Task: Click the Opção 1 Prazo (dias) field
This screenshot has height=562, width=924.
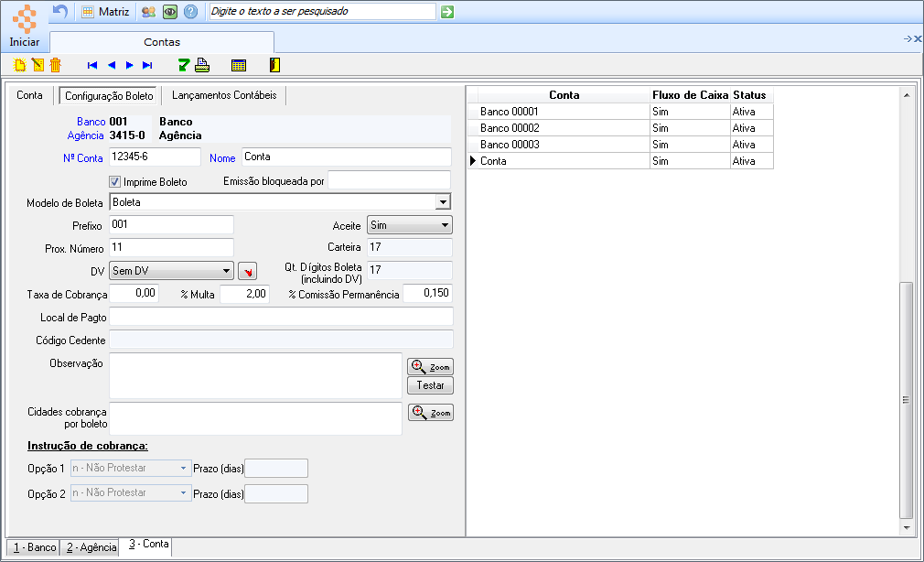Action: pyautogui.click(x=276, y=469)
